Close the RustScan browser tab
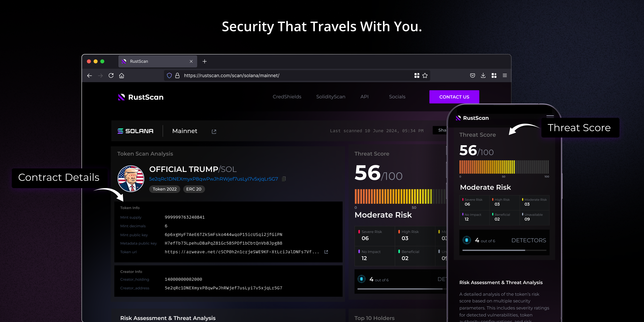The width and height of the screenshot is (644, 322). tap(191, 61)
